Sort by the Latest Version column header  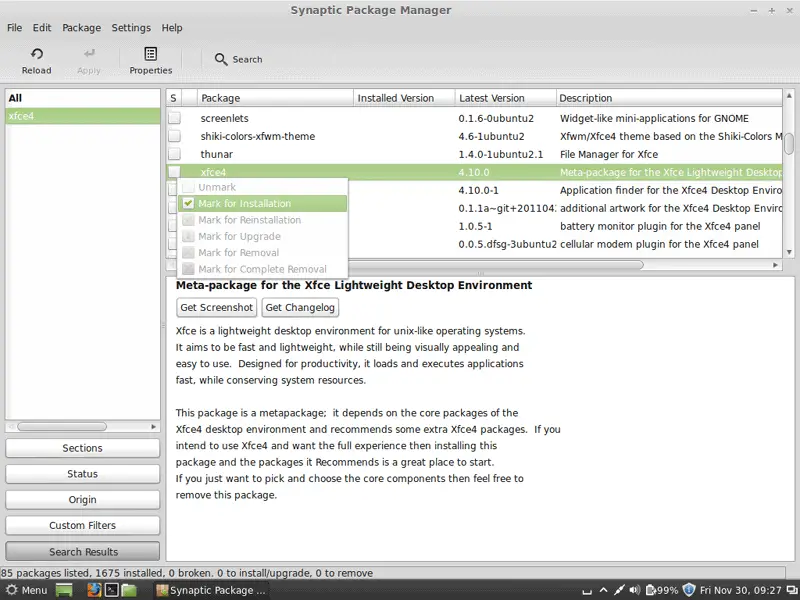(x=505, y=98)
